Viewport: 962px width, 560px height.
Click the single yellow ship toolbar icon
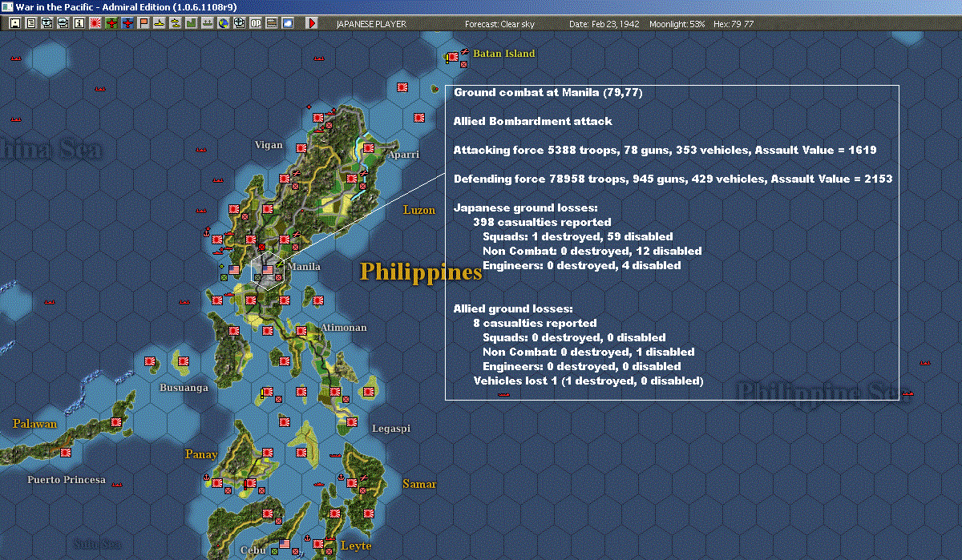pos(159,23)
